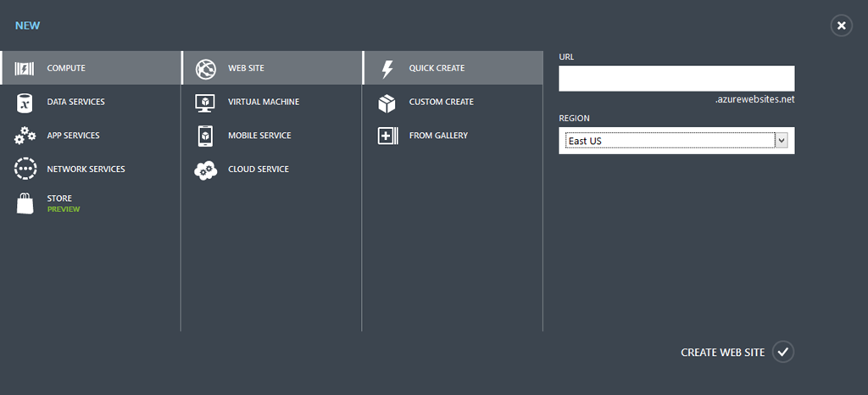Click the URL field label
Image resolution: width=868 pixels, height=395 pixels.
tap(566, 57)
